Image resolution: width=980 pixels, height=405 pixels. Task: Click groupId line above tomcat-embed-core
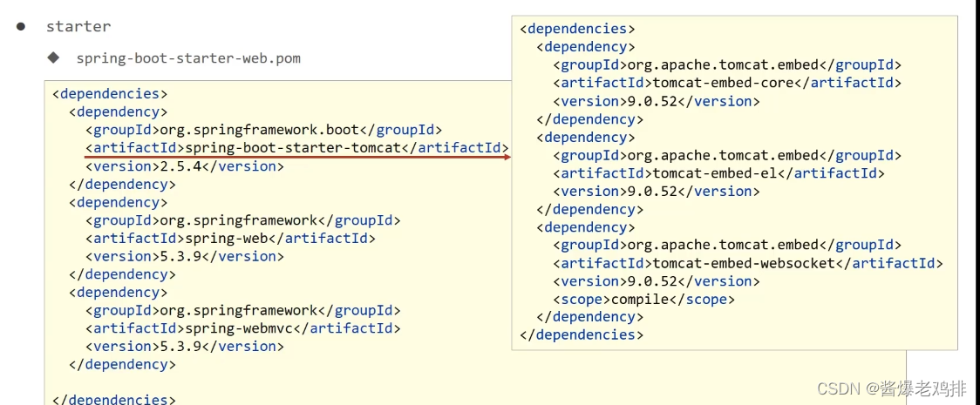tap(727, 64)
